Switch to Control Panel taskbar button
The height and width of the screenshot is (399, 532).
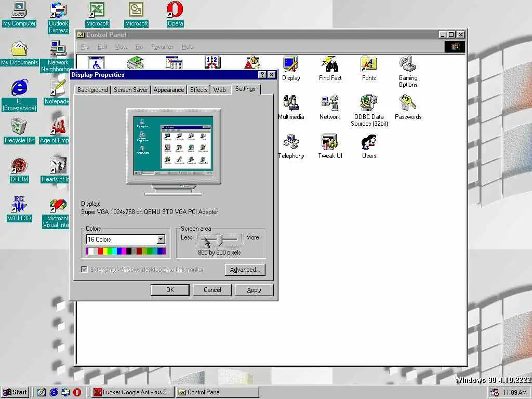pos(218,392)
